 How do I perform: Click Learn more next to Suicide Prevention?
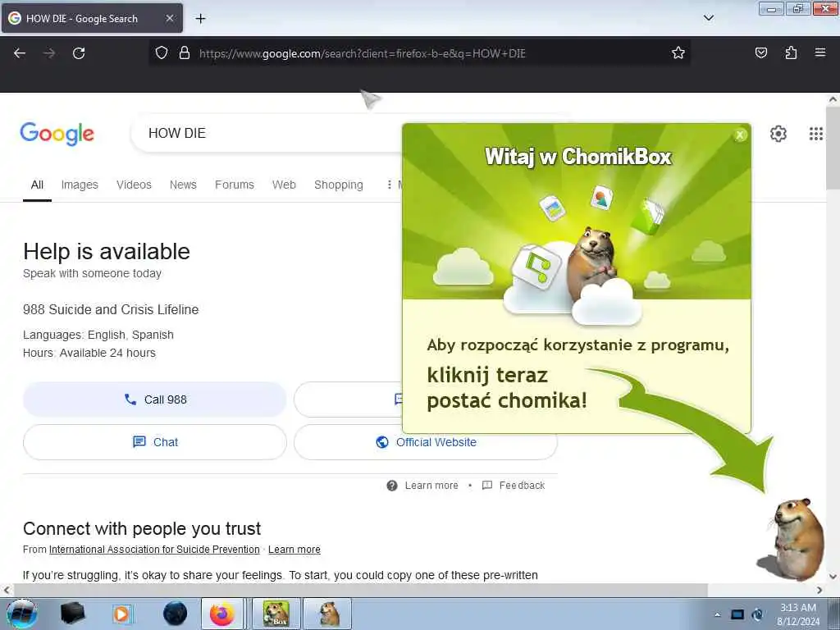(x=294, y=550)
